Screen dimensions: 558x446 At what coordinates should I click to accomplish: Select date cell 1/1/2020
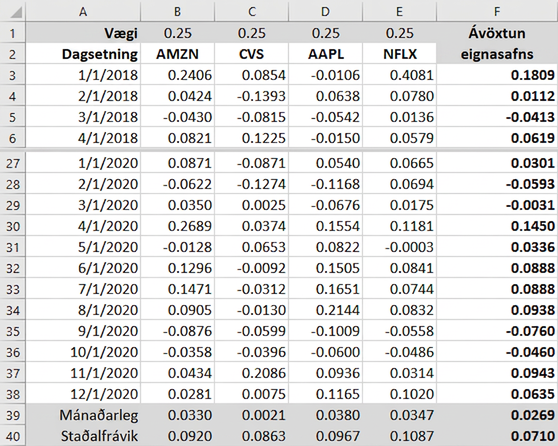coord(83,163)
